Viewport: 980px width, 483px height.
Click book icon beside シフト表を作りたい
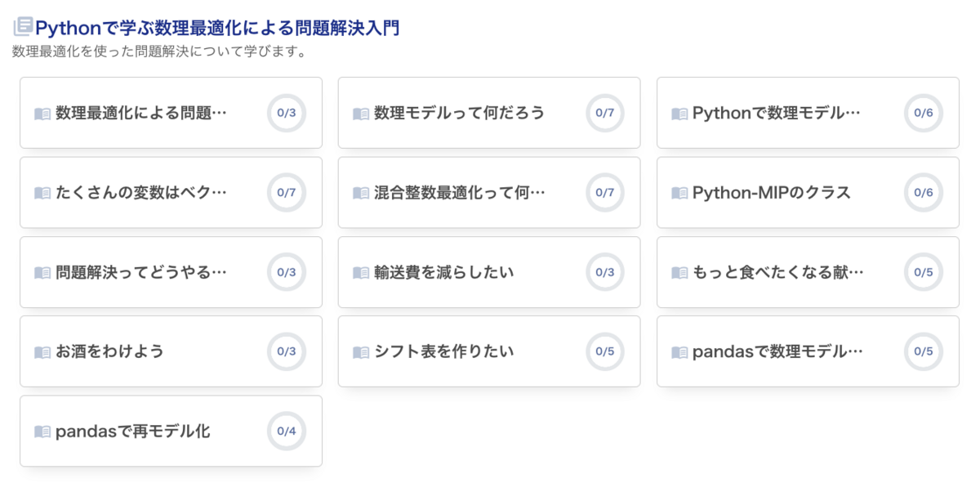pos(361,352)
